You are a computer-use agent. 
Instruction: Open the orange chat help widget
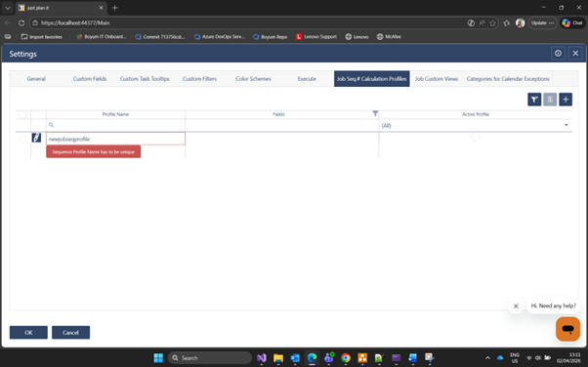[x=567, y=329]
